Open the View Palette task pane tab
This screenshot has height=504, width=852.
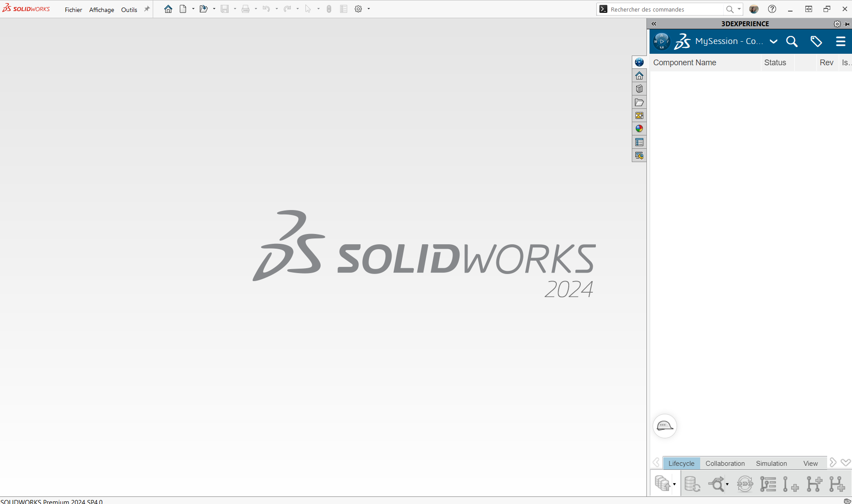pos(639,115)
